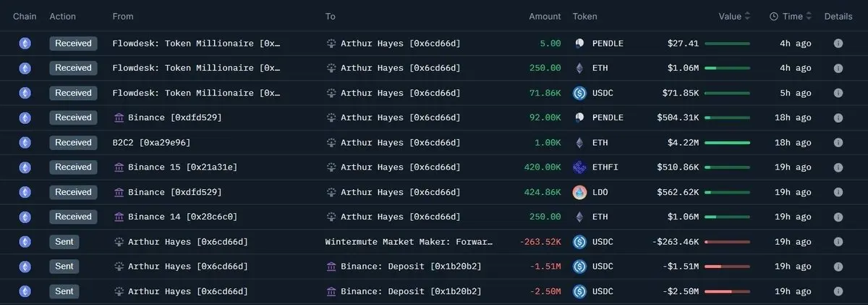Screen dimensions: 868x305
Task: Click the value $510.86K
Action: (x=678, y=167)
